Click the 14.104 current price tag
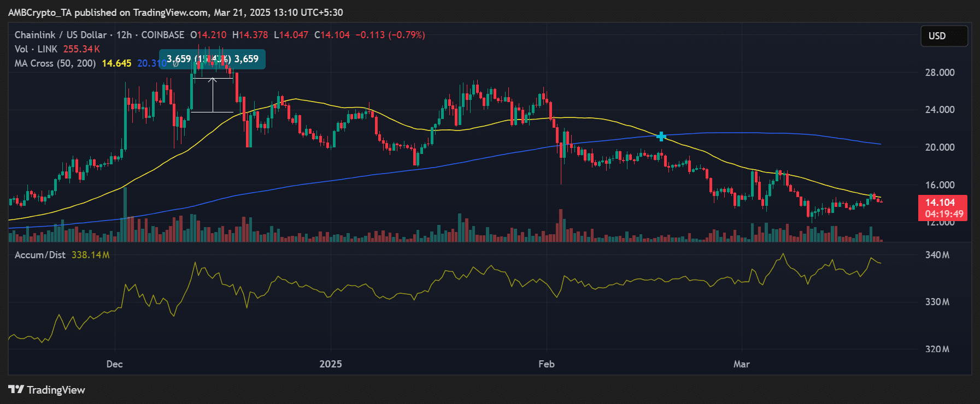This screenshot has width=980, height=404. point(943,208)
